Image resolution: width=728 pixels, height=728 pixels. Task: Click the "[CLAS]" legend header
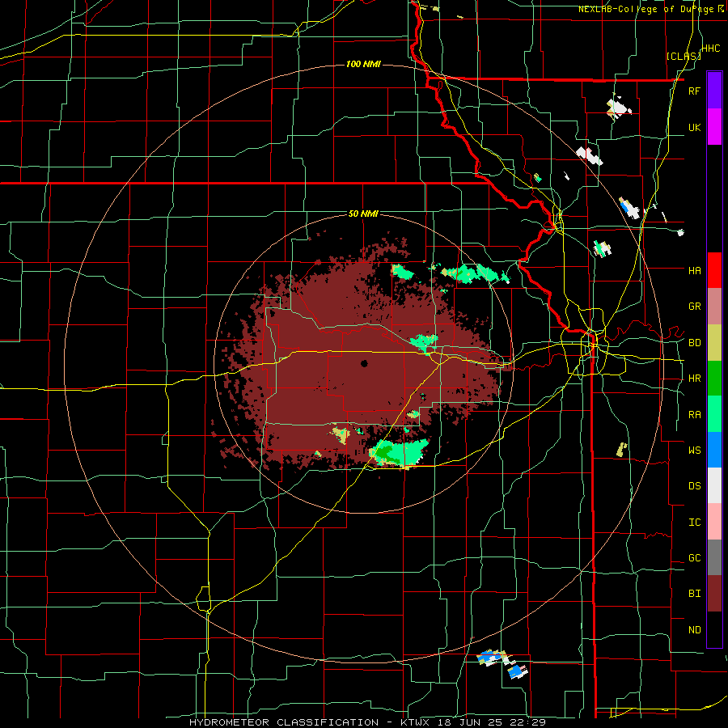pyautogui.click(x=684, y=56)
